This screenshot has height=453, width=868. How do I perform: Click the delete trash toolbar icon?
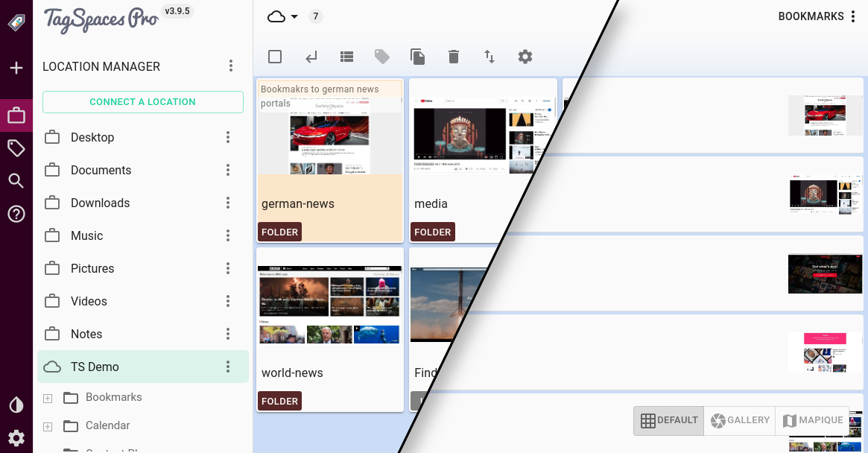click(x=454, y=57)
